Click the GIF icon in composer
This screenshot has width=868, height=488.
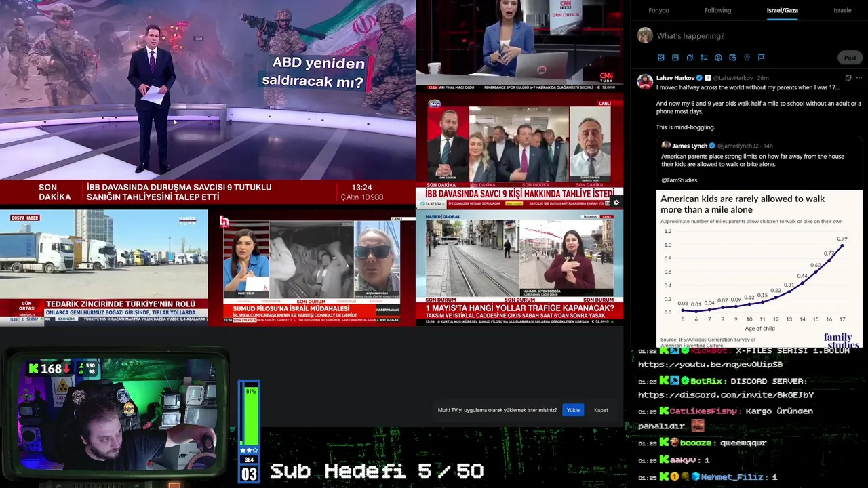(x=675, y=58)
